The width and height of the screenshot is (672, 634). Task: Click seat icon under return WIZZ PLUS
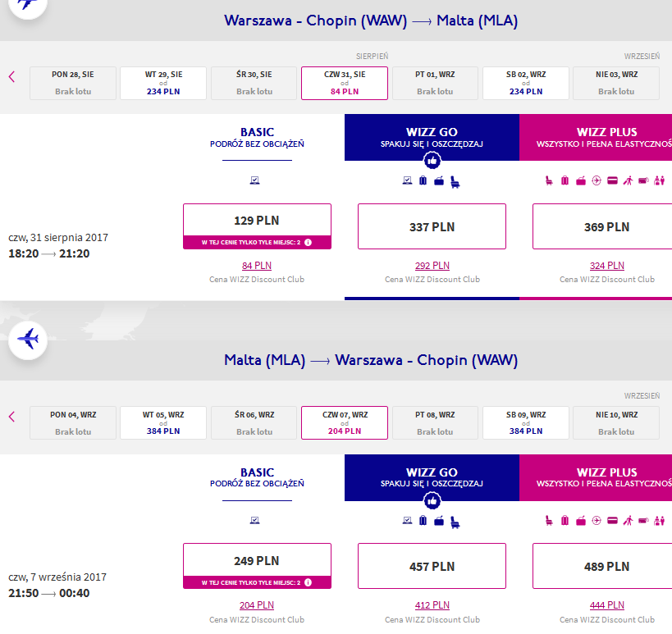pyautogui.click(x=549, y=521)
